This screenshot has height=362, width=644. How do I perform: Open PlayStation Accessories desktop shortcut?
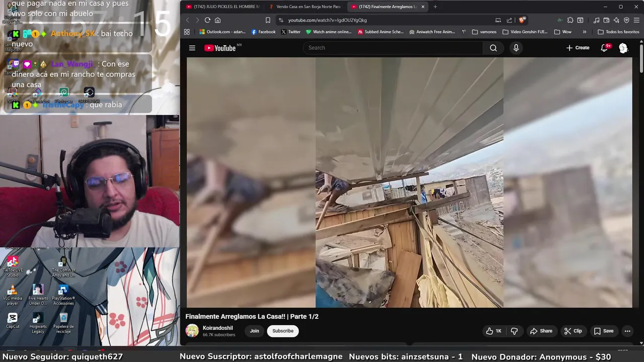coord(63,295)
